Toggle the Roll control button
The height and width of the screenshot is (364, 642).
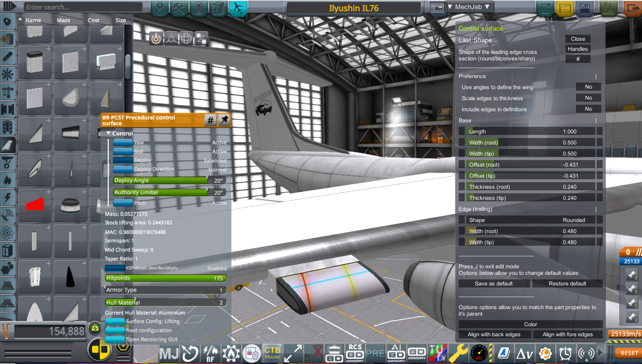click(122, 152)
